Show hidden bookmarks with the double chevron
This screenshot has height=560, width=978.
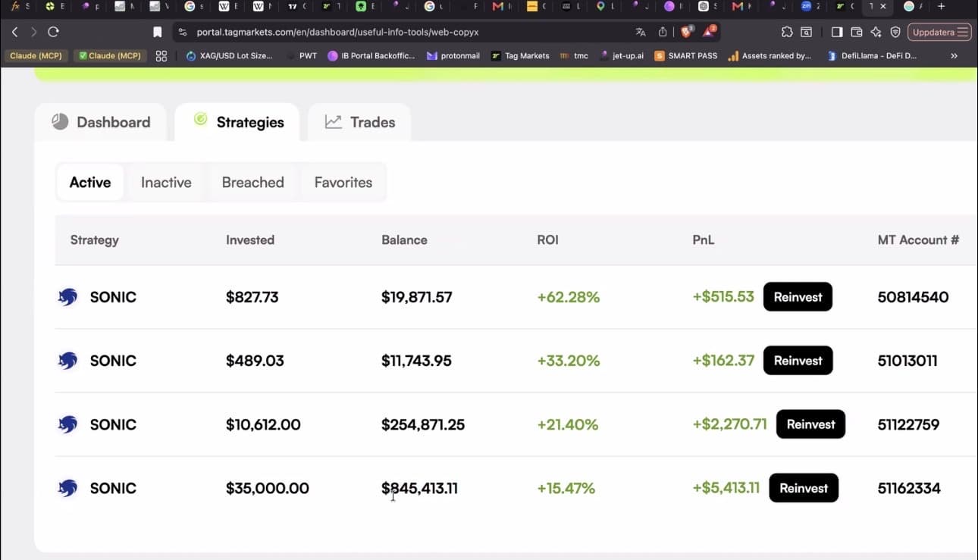tap(954, 55)
